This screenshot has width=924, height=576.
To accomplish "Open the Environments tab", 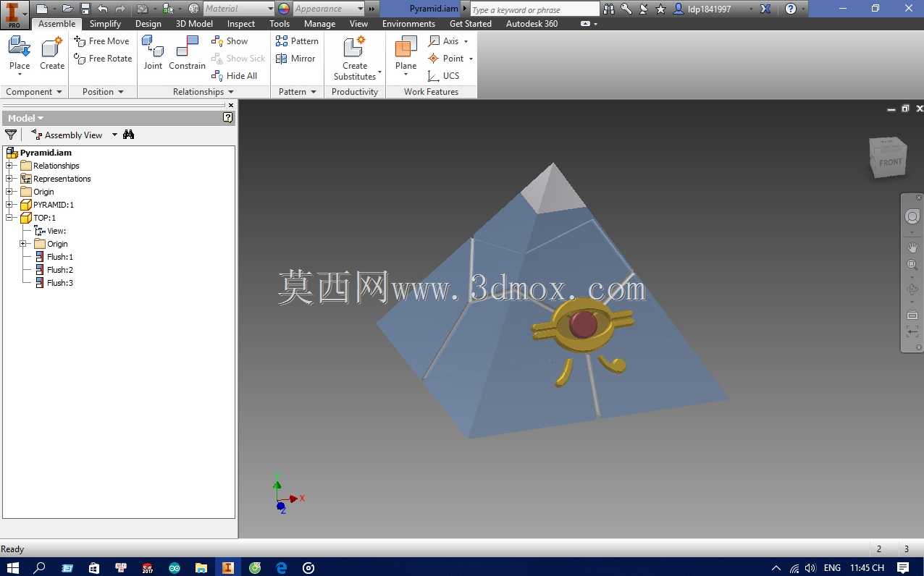I will (x=408, y=24).
